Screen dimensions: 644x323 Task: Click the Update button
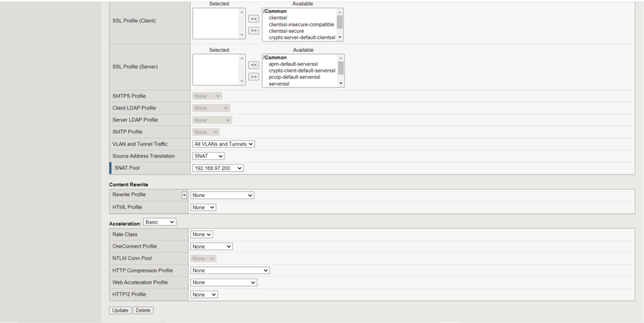point(120,310)
